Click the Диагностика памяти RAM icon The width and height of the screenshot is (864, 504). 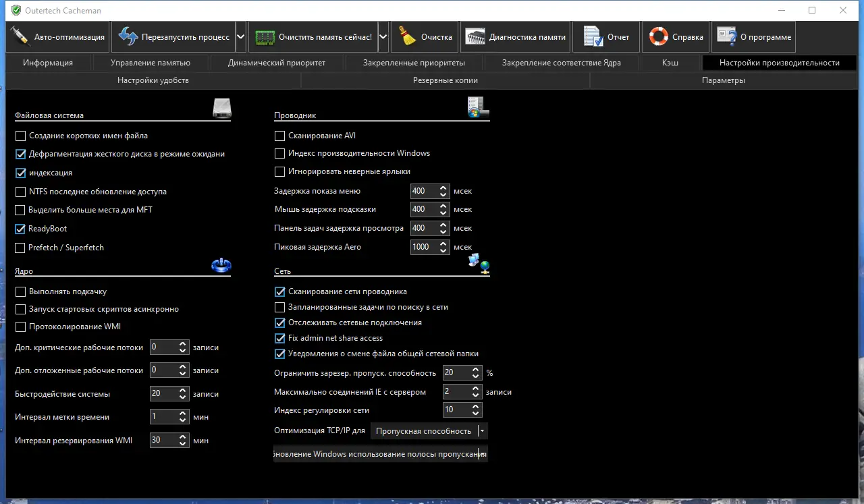click(475, 37)
